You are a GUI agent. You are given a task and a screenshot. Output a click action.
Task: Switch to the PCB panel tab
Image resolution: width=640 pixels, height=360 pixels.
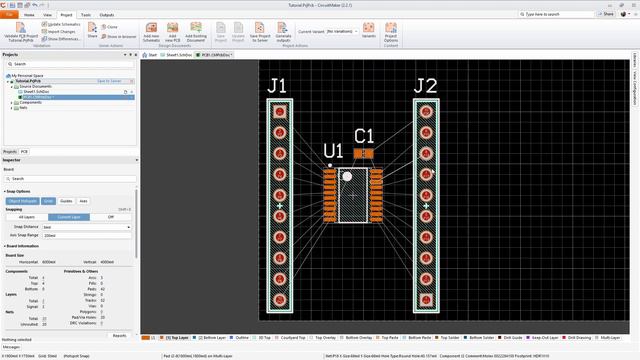point(24,151)
